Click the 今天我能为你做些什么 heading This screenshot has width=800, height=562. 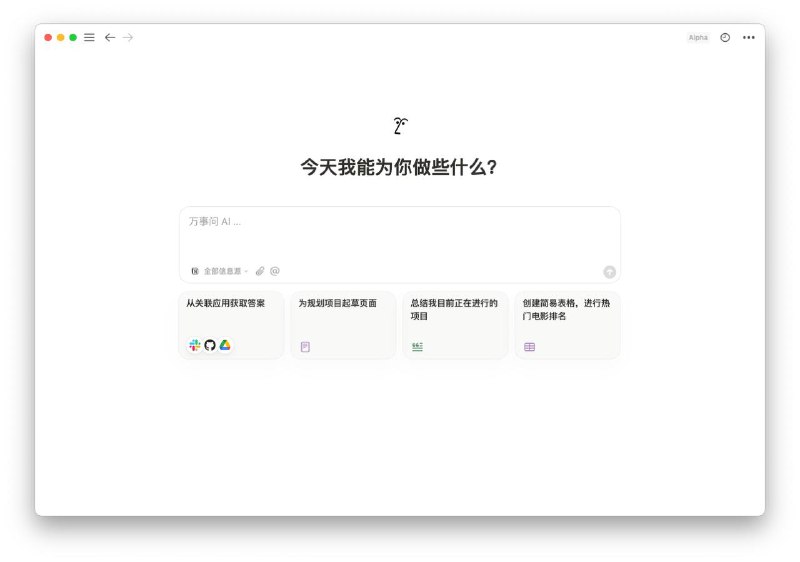[x=398, y=167]
